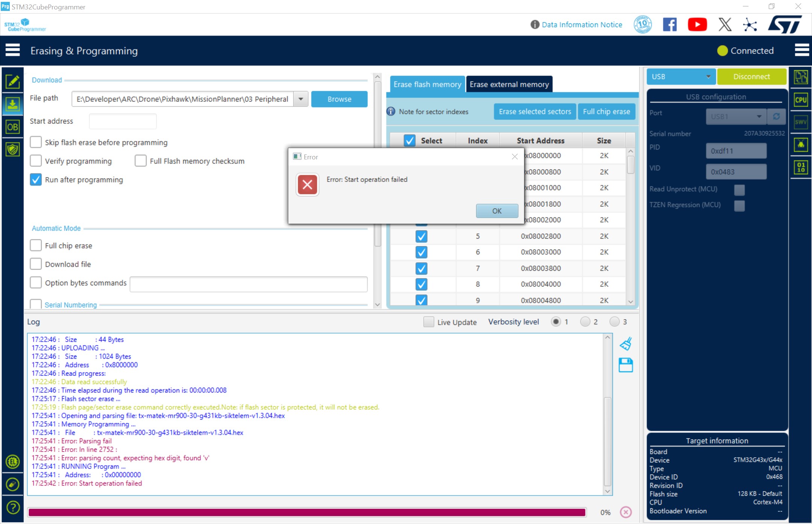Click the Start address input field

click(123, 121)
